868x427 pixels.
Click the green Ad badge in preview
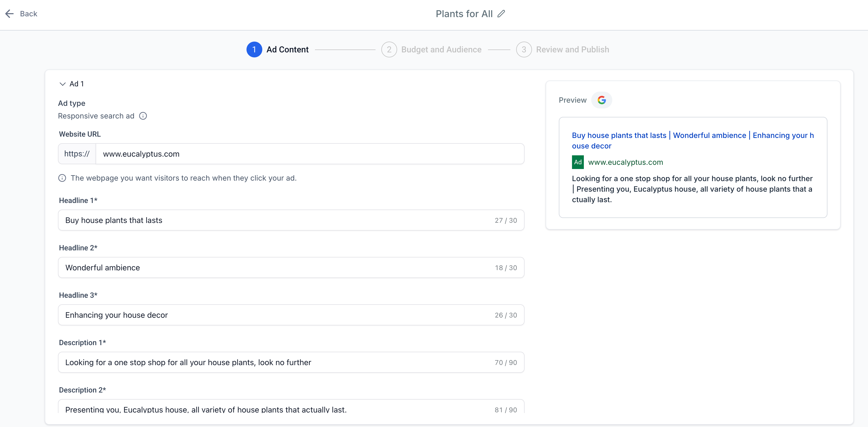point(578,162)
